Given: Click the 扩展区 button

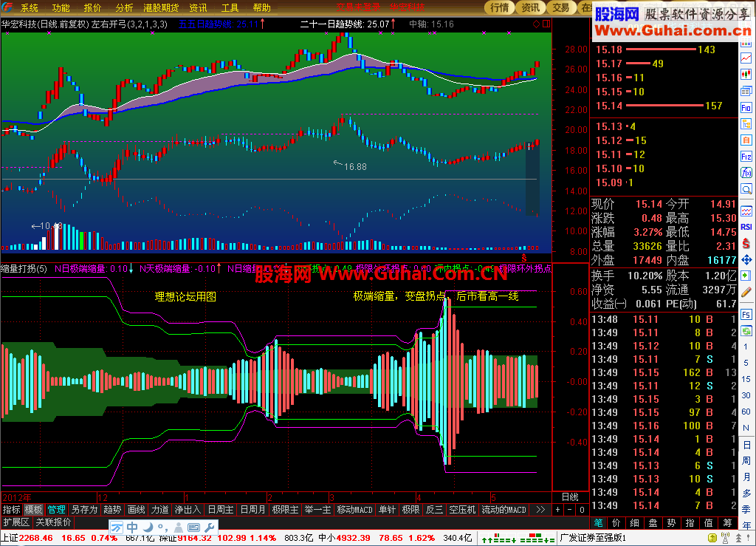Looking at the screenshot, I should (16, 522).
